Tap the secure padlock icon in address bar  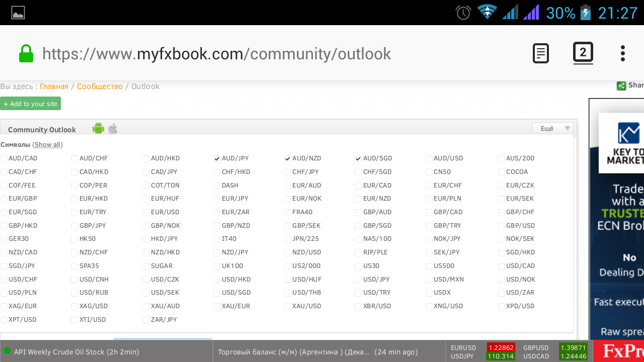(x=26, y=54)
